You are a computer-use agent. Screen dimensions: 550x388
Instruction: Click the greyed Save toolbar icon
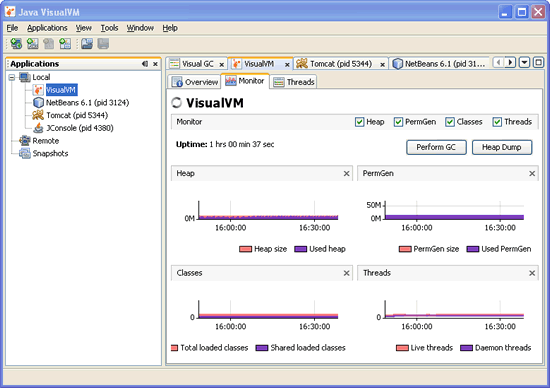(103, 44)
